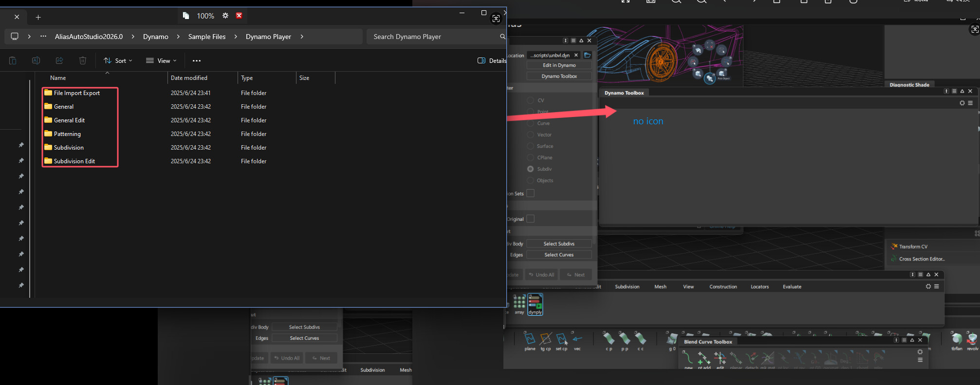980x385 pixels.
Task: Click the detach blend curve tool
Action: pos(752,360)
